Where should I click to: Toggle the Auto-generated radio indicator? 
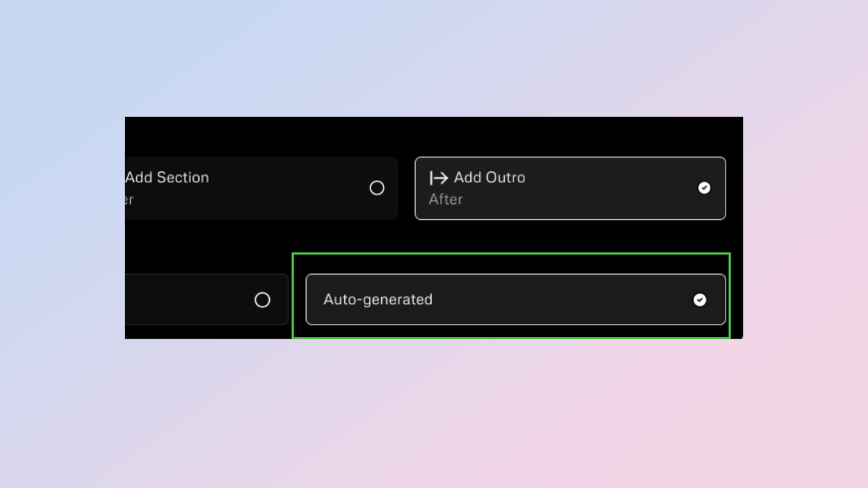pos(699,300)
